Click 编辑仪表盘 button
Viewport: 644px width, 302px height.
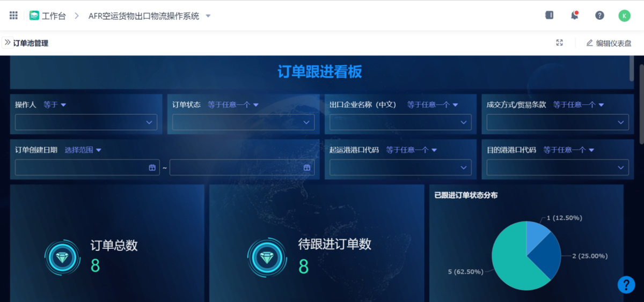point(609,43)
